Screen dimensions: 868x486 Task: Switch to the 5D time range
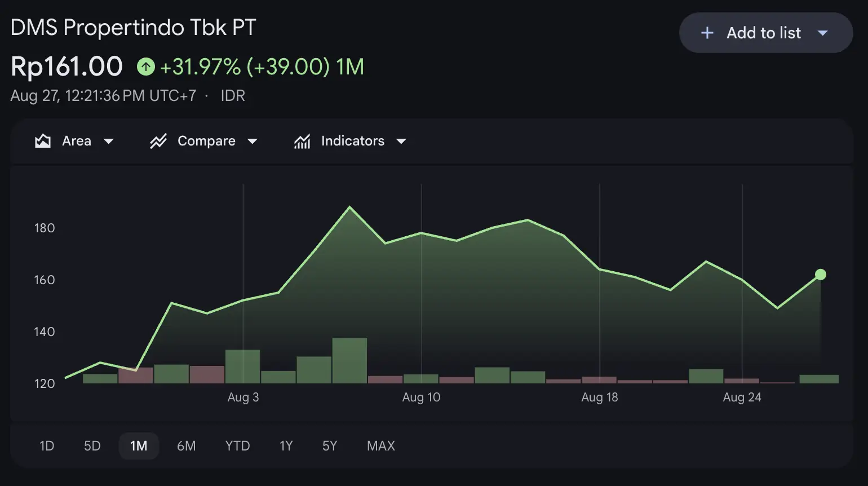92,446
